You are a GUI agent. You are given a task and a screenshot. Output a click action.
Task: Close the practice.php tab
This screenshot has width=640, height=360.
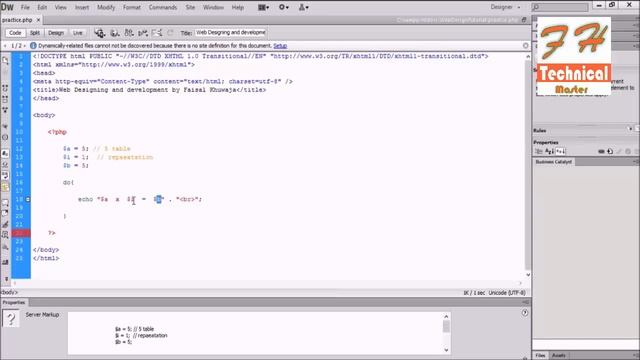[38, 20]
